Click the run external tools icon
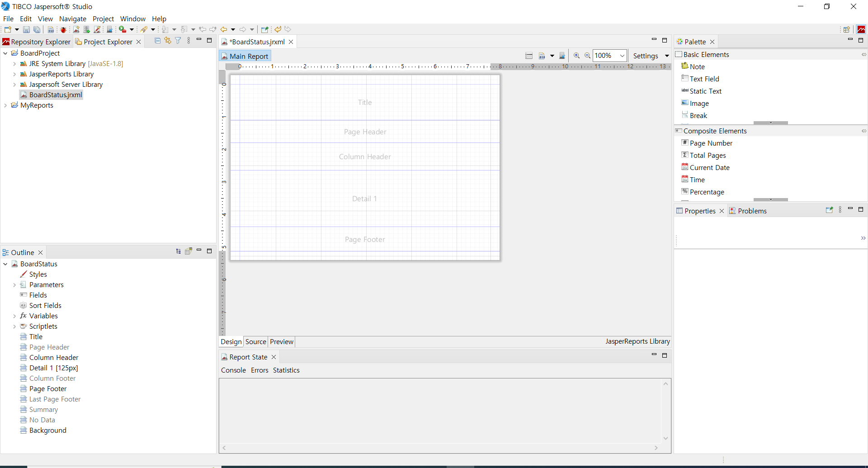 point(123,29)
